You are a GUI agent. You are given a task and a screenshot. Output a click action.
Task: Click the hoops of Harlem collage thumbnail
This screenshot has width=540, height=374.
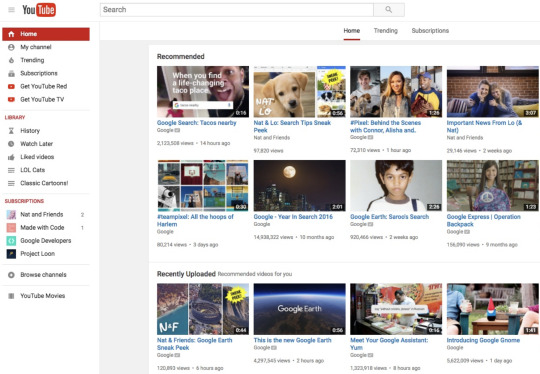203,186
